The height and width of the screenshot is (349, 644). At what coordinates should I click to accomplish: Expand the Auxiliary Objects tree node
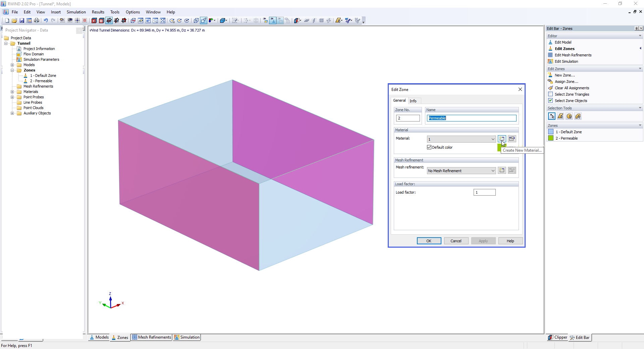[12, 113]
